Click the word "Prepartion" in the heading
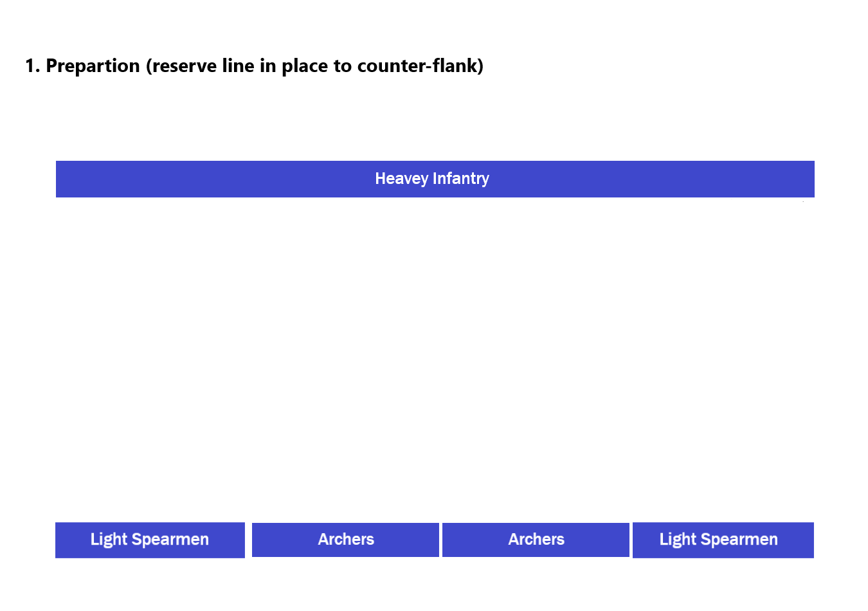 click(x=93, y=66)
